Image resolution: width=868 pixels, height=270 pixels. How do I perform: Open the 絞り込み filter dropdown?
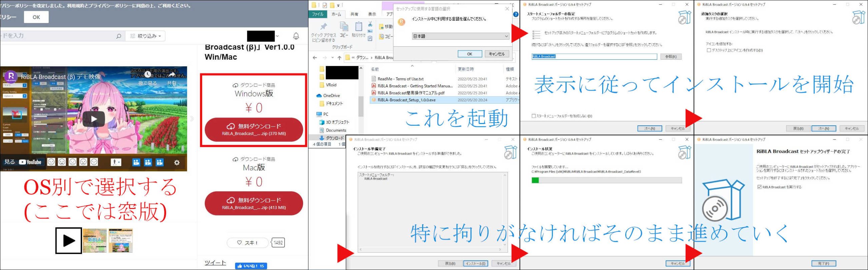[146, 36]
